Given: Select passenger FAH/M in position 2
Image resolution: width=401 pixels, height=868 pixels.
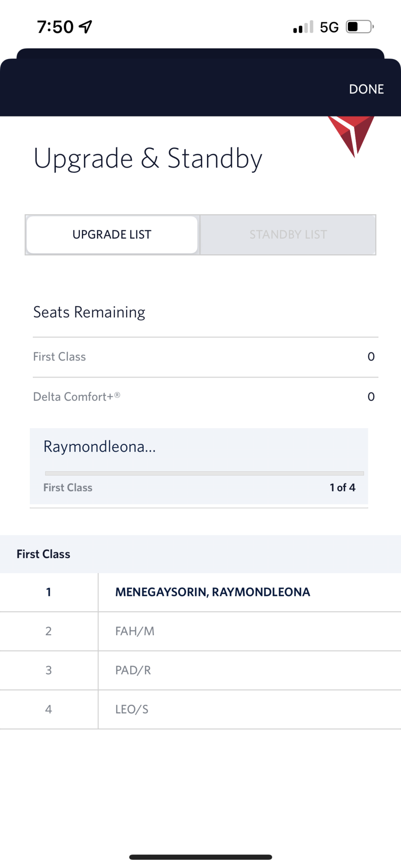Looking at the screenshot, I should coord(200,631).
